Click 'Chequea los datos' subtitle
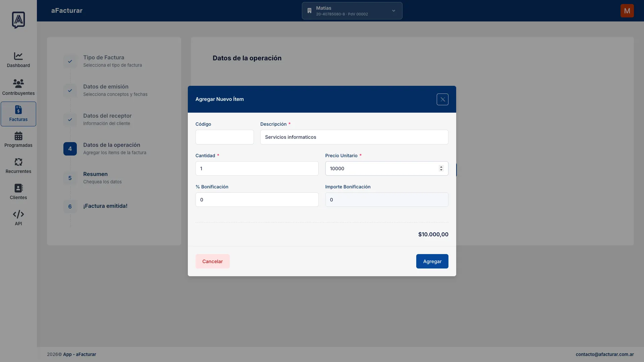 point(102,182)
